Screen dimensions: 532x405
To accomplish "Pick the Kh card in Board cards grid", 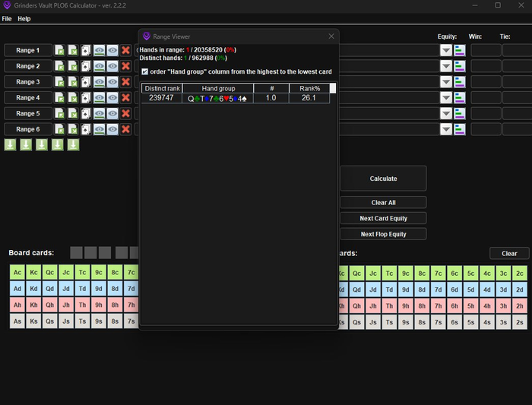I will pyautogui.click(x=33, y=305).
